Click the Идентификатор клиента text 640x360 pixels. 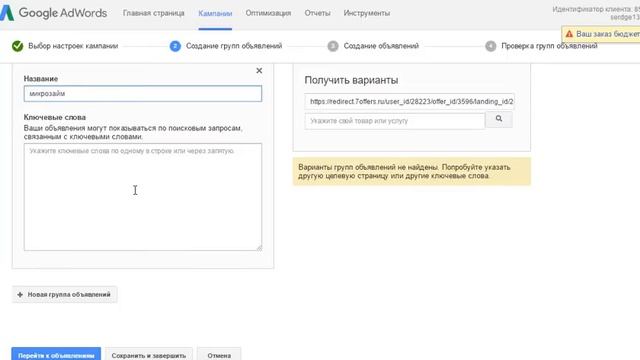click(x=596, y=9)
